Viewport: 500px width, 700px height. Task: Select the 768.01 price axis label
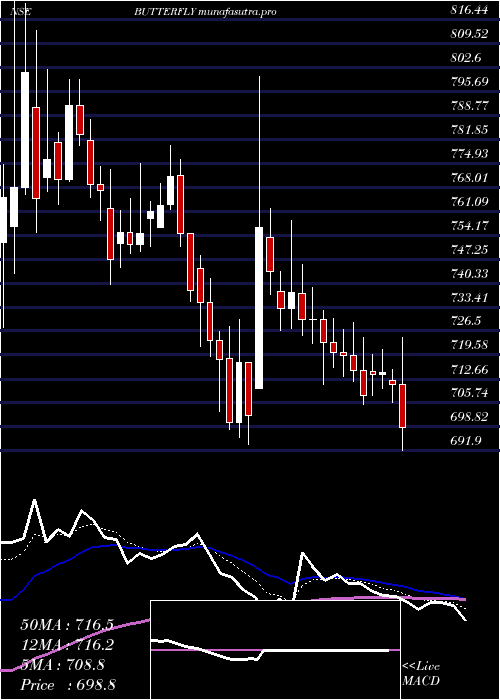(x=469, y=178)
